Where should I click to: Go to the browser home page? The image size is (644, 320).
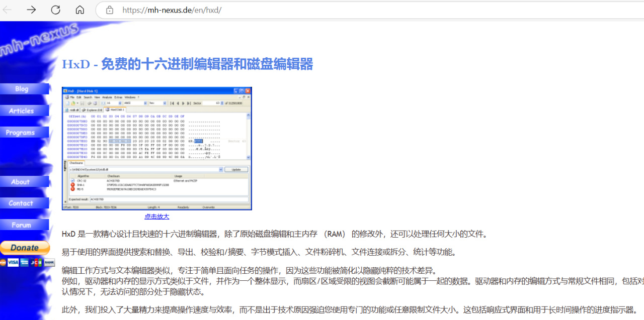tap(80, 10)
